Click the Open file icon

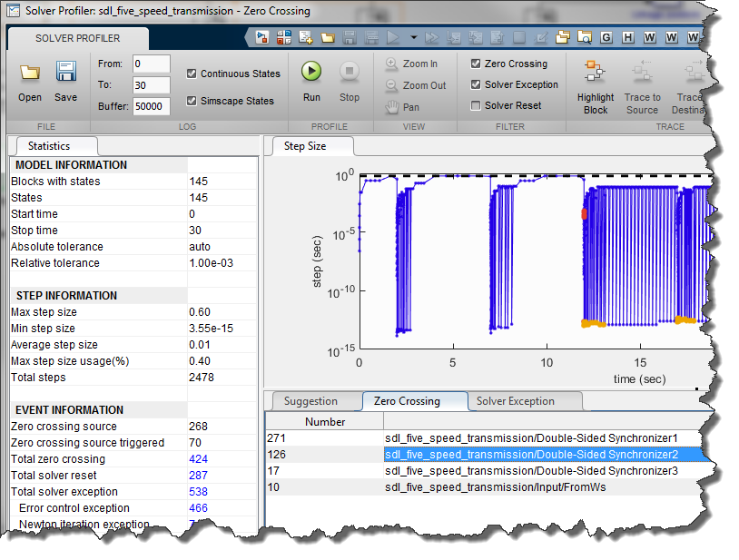pos(30,73)
